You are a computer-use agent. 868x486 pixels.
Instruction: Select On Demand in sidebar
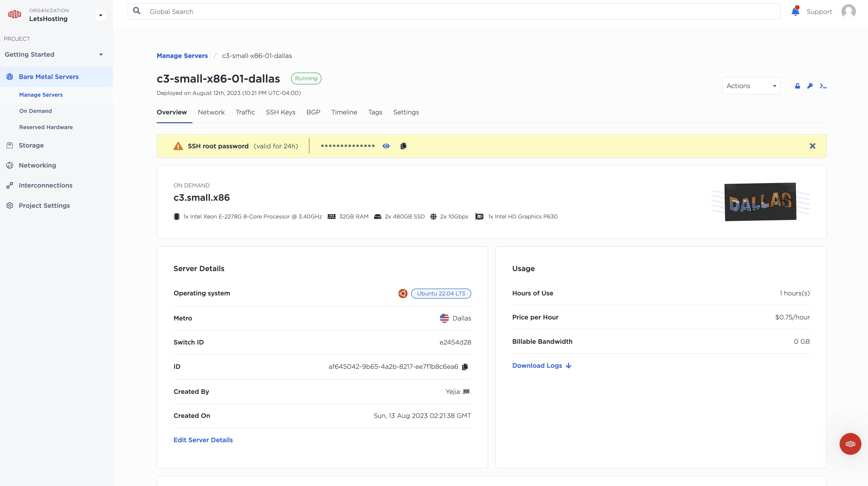tap(35, 111)
